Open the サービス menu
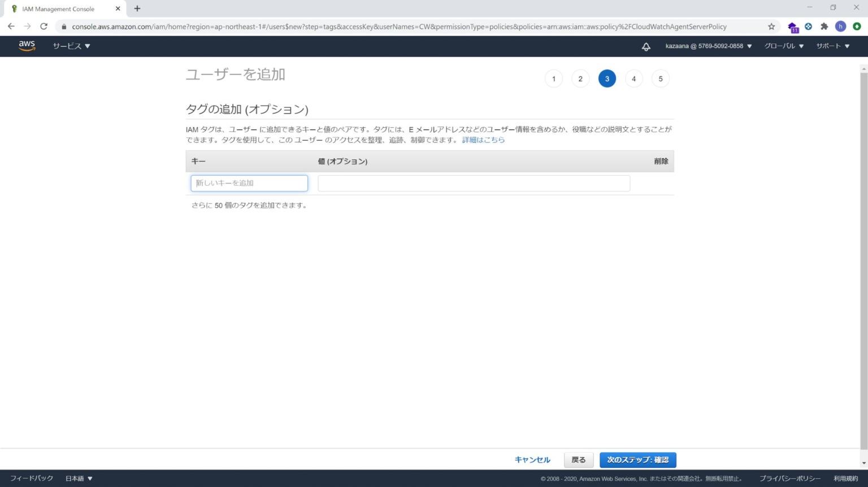Image resolution: width=868 pixels, height=487 pixels. click(70, 46)
